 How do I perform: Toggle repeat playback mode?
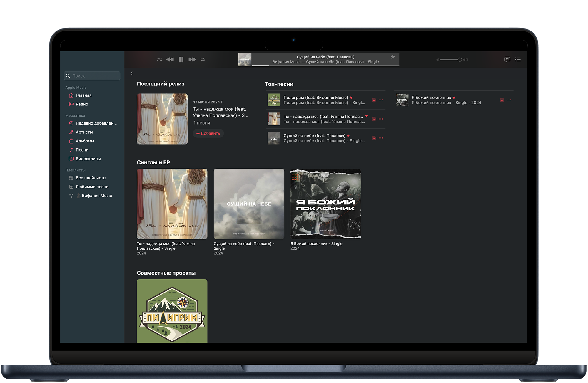point(203,59)
